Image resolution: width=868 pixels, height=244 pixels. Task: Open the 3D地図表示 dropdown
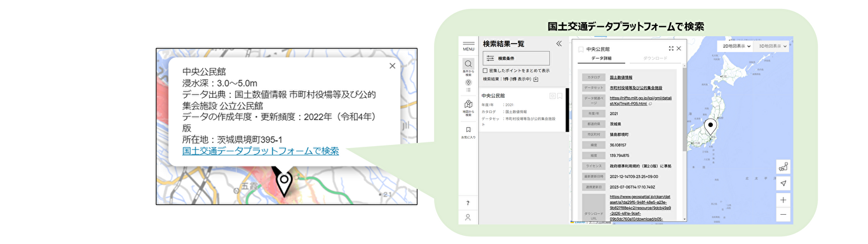point(772,46)
